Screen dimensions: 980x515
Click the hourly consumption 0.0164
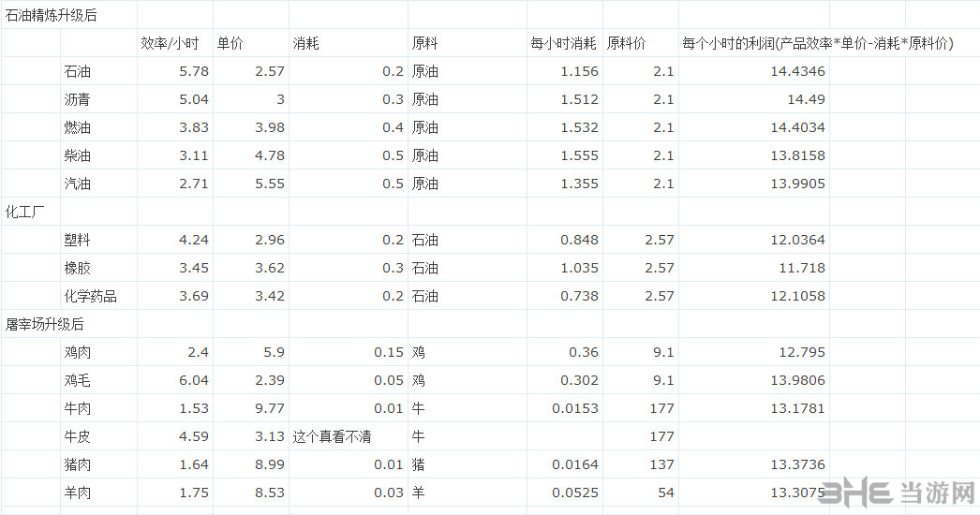coord(575,465)
